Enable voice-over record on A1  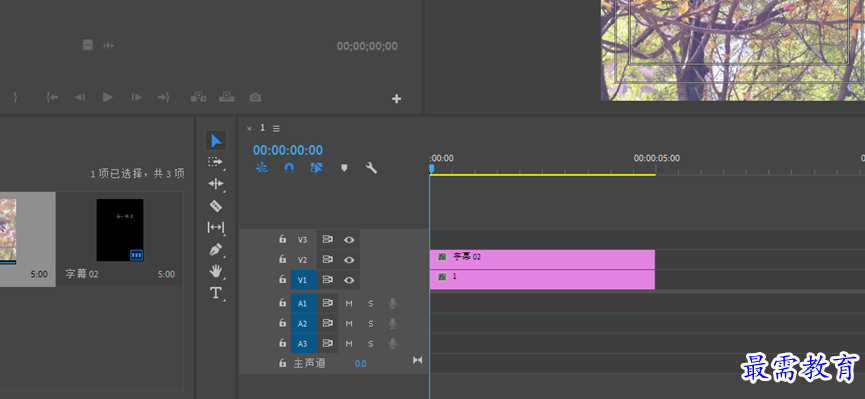392,303
